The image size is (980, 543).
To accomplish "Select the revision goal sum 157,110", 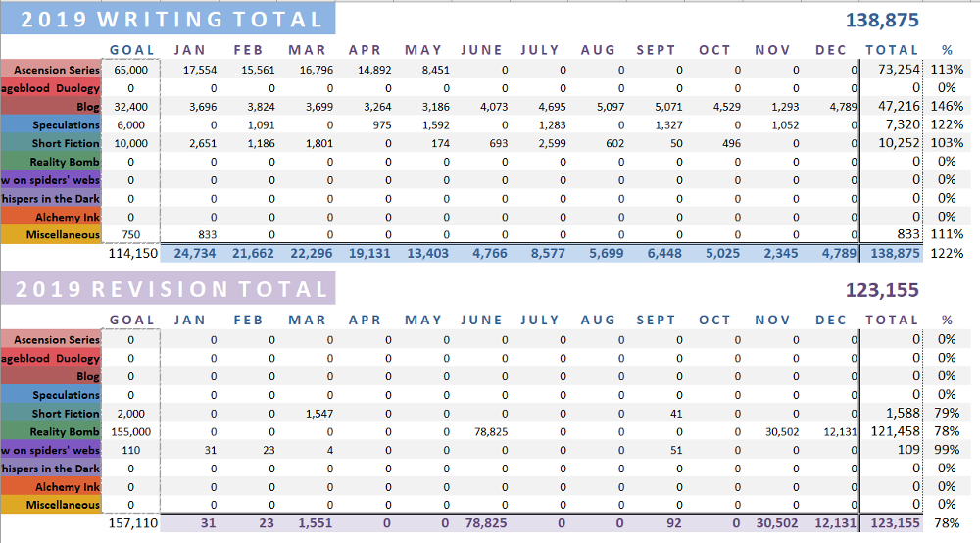I will [131, 523].
